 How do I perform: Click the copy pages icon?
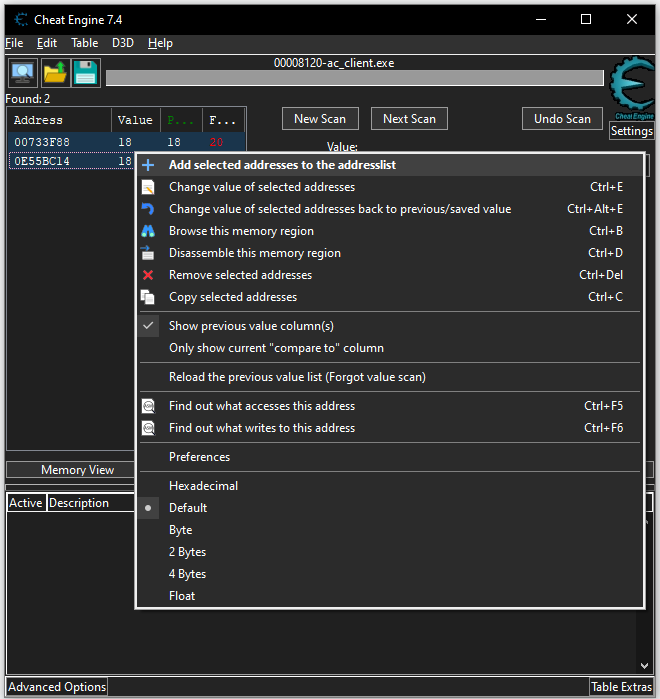[x=148, y=297]
